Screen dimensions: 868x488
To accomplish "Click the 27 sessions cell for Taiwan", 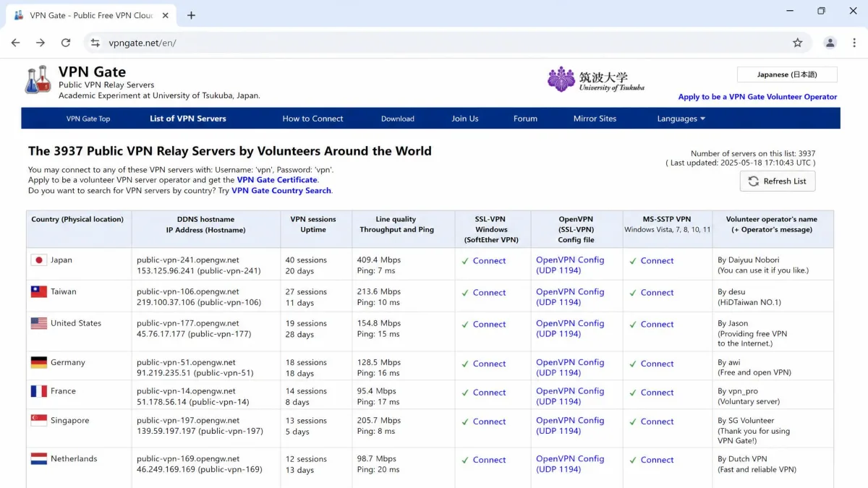I will (306, 292).
